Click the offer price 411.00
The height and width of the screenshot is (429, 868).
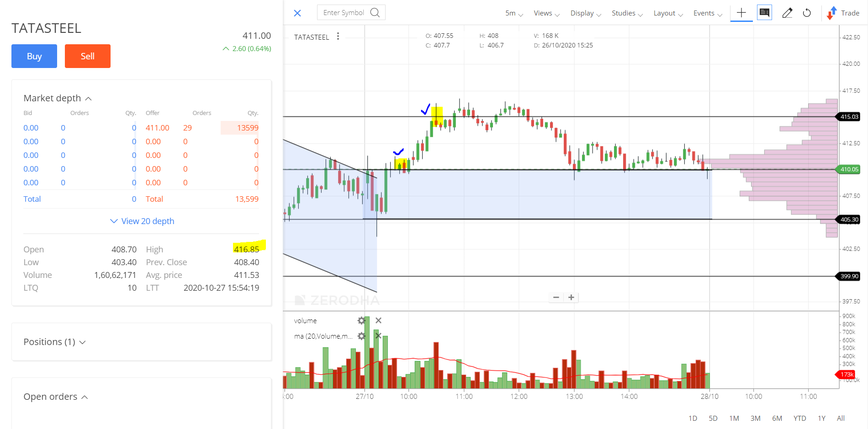pos(157,128)
